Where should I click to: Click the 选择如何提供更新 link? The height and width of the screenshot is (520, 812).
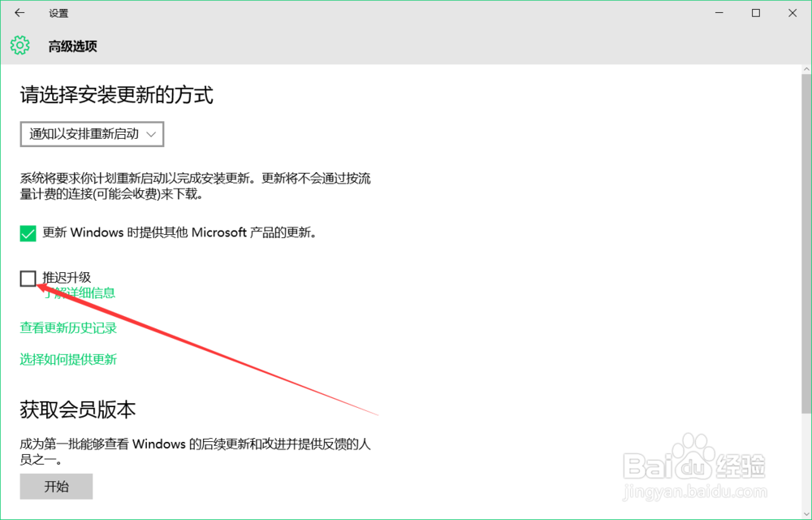pos(68,359)
